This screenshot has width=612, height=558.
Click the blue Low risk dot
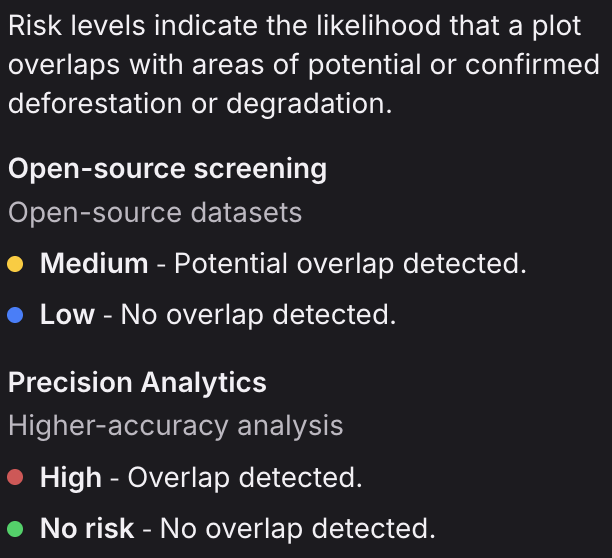click(16, 316)
